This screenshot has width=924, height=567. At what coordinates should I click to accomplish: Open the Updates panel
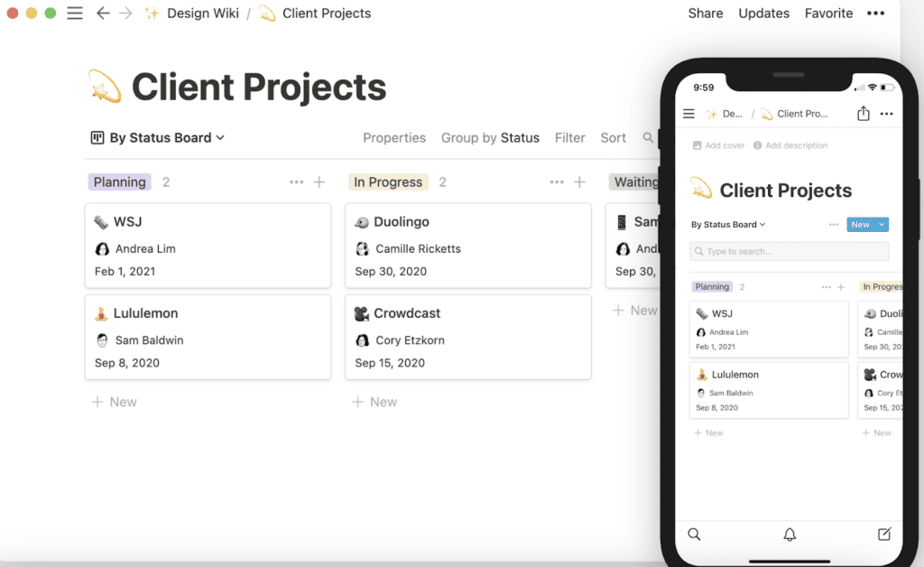click(x=763, y=13)
